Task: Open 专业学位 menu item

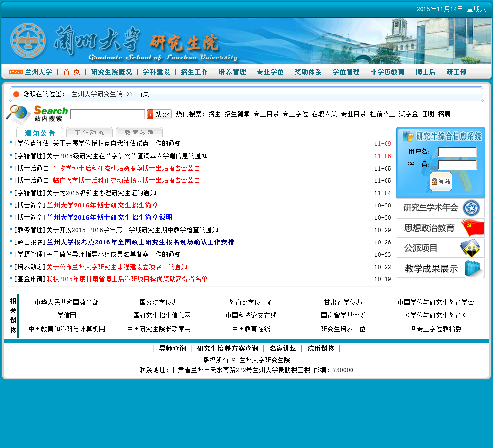Action: [270, 72]
